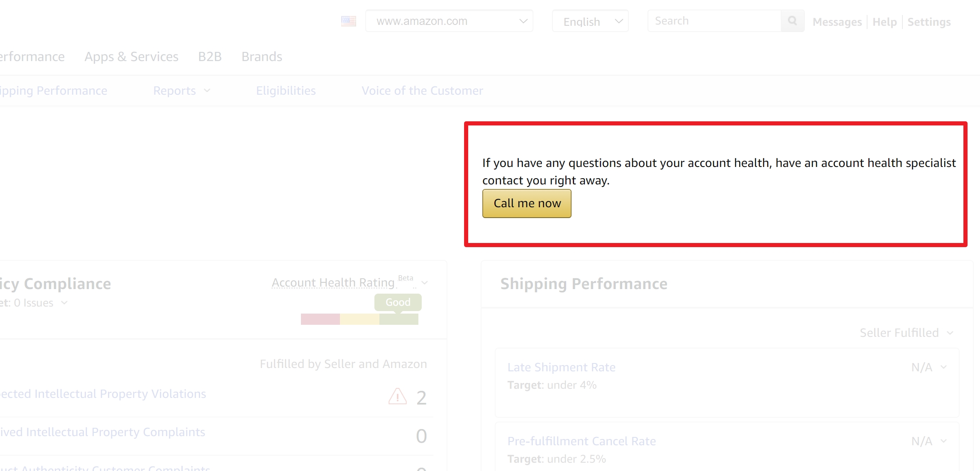Click the US flag icon
980x471 pixels.
tap(349, 21)
